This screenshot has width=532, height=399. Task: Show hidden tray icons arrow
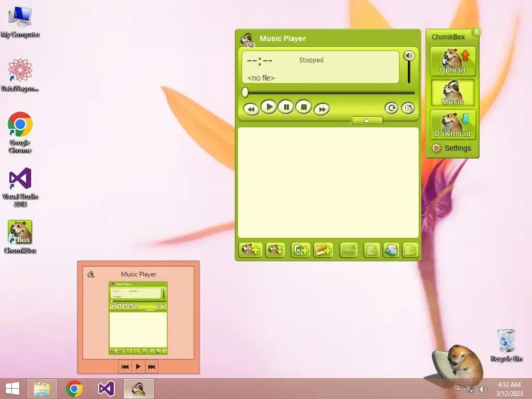point(458,389)
